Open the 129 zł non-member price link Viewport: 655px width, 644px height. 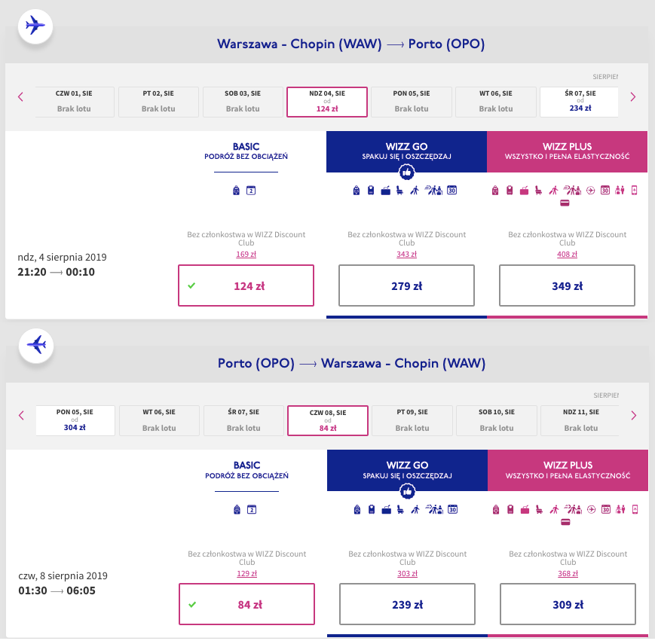click(x=247, y=573)
